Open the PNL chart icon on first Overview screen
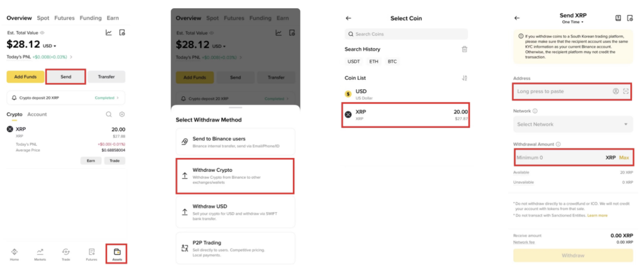Viewport: 644px width, 268px height. click(108, 33)
